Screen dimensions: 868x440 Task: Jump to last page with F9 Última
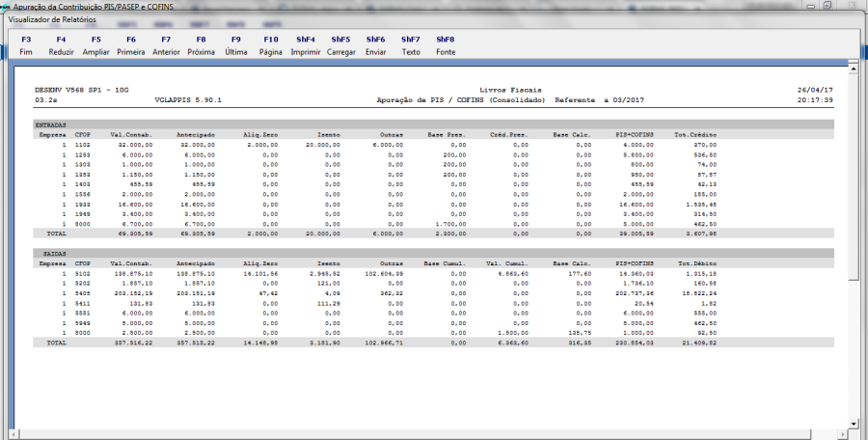[236, 46]
